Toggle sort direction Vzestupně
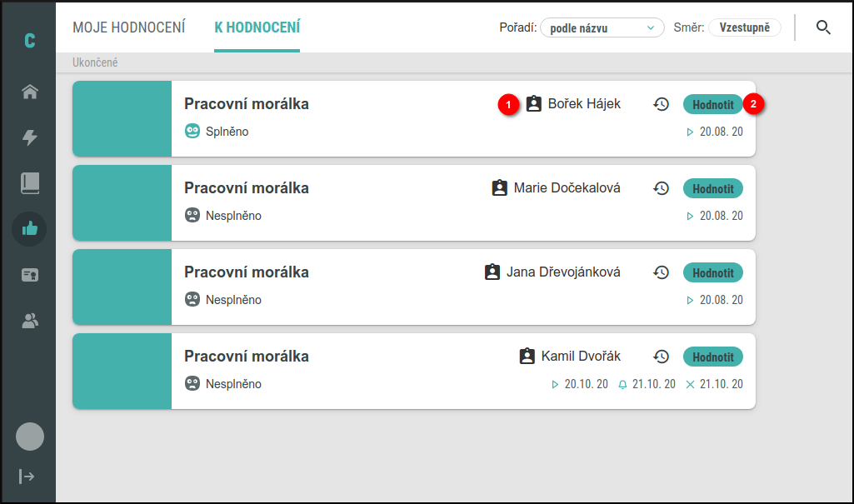 point(745,27)
